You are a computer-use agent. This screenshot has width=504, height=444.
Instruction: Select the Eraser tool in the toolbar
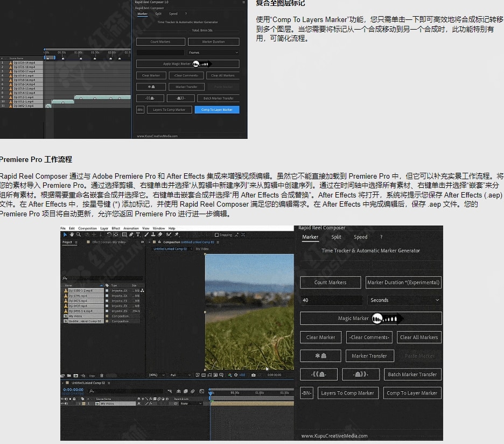pos(160,235)
